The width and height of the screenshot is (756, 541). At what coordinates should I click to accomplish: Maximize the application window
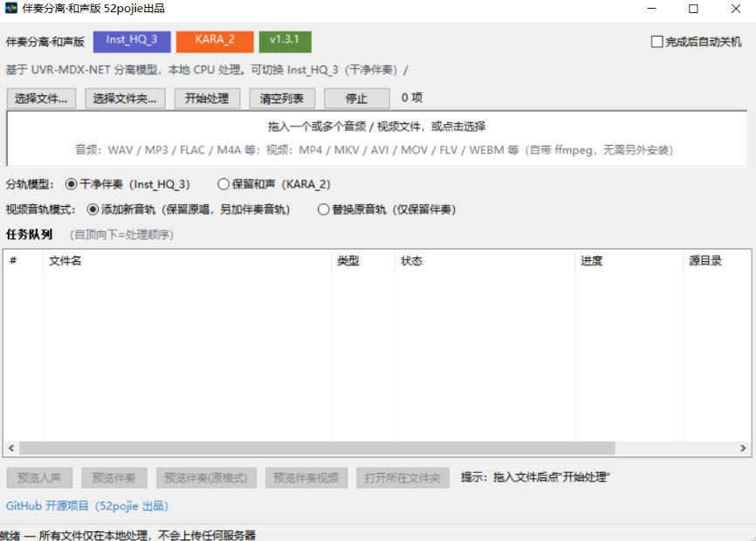[693, 9]
